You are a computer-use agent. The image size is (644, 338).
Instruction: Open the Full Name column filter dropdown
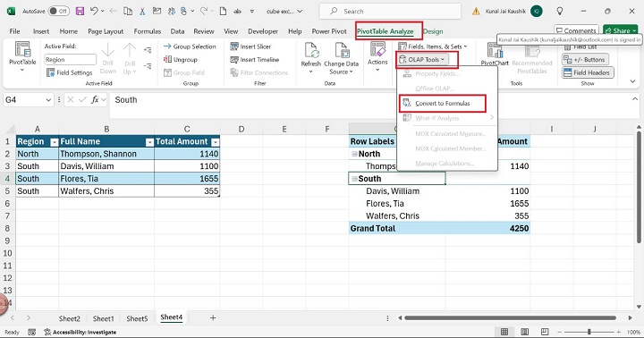(x=149, y=142)
